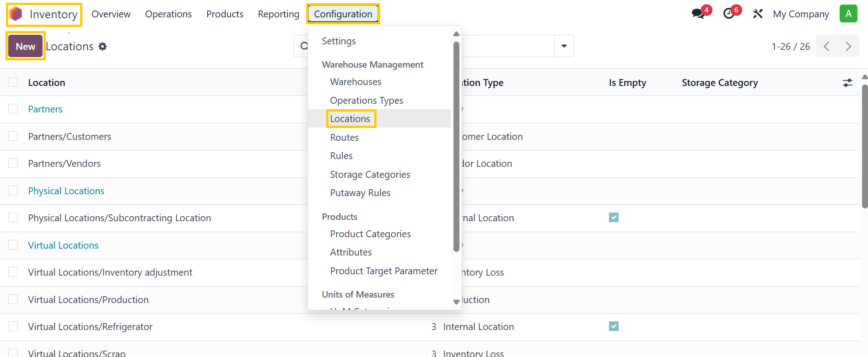Choose Putaway Rules in the menu
This screenshot has width=868, height=357.
coord(360,193)
